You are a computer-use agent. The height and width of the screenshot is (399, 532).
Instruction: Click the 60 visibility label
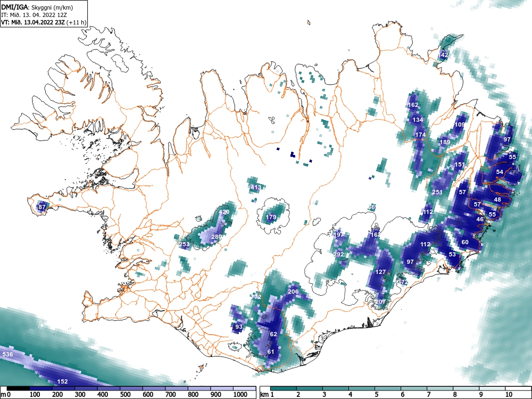465,242
